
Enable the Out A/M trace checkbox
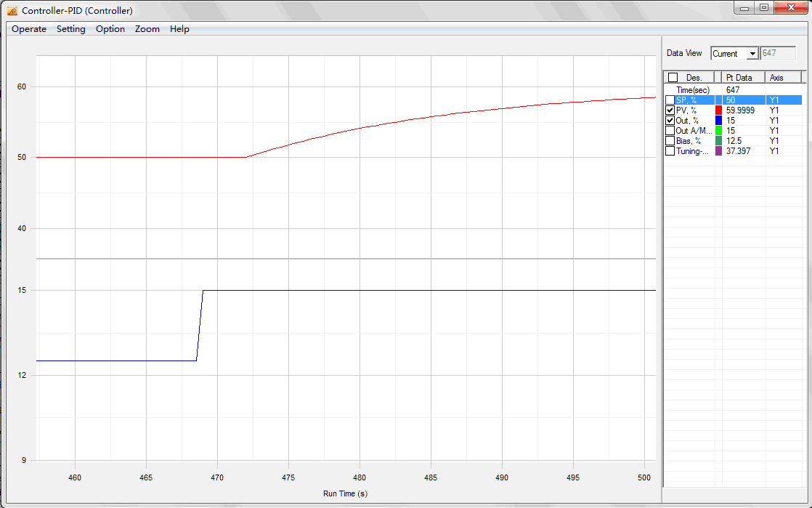point(670,131)
